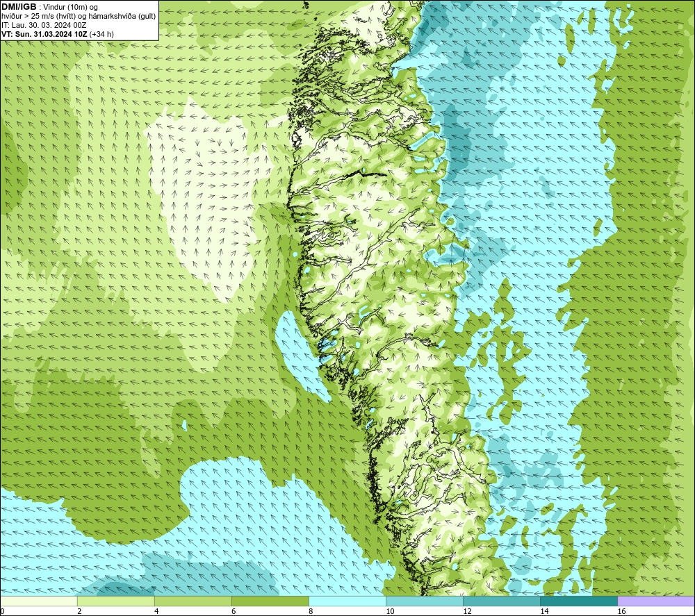The image size is (695, 616).
Task: Click the 10–12 m/s turquoise legend swatch
Action: [424, 601]
